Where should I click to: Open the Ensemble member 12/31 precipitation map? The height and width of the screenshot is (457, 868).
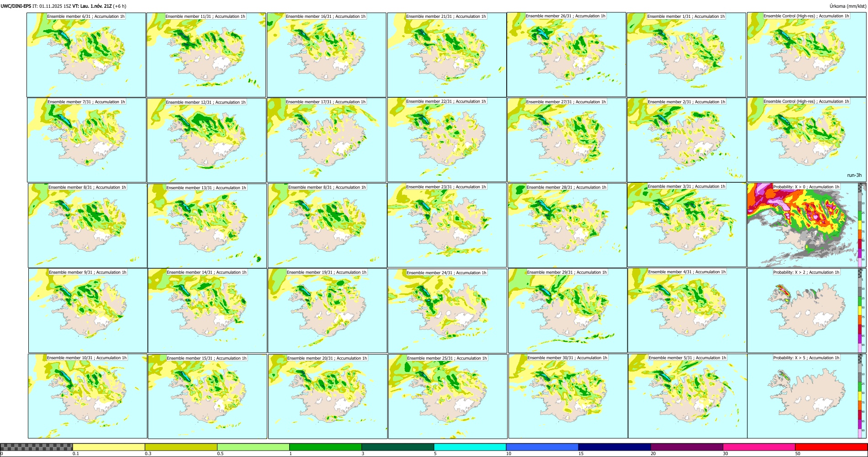coord(206,140)
